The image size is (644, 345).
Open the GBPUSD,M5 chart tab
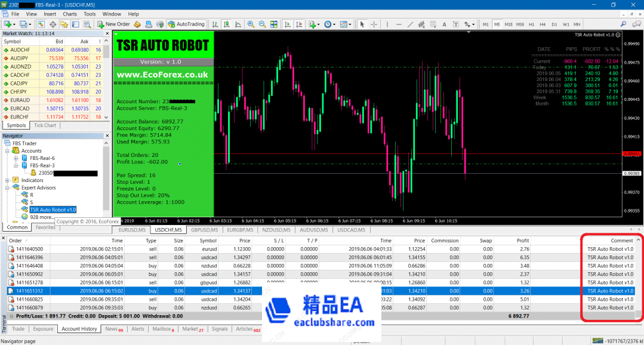[x=204, y=230]
